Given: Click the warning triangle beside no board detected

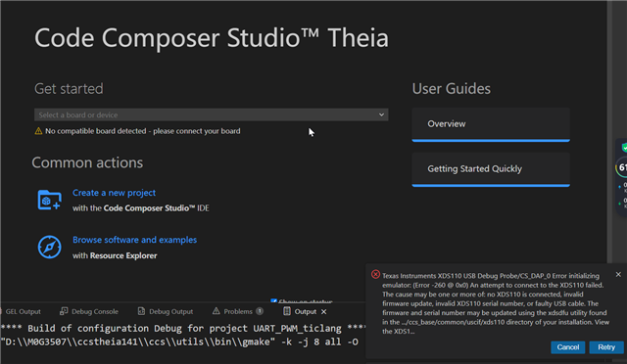Looking at the screenshot, I should click(38, 131).
